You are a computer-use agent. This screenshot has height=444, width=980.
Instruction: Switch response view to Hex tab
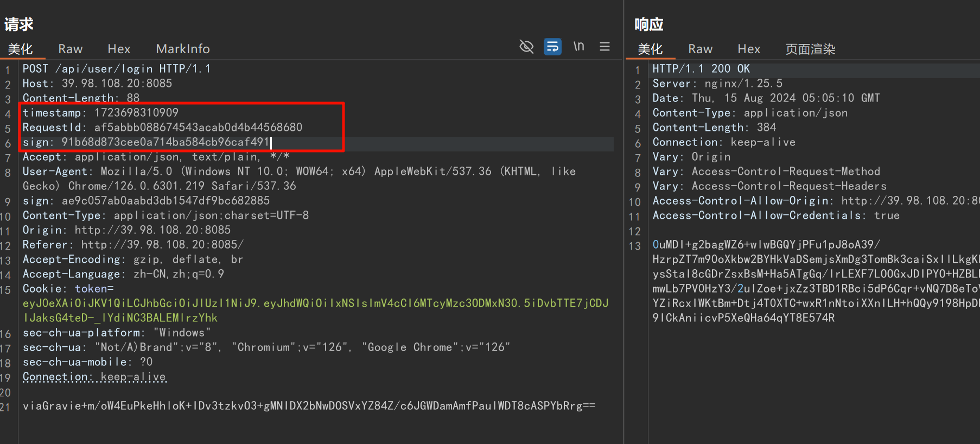(749, 49)
